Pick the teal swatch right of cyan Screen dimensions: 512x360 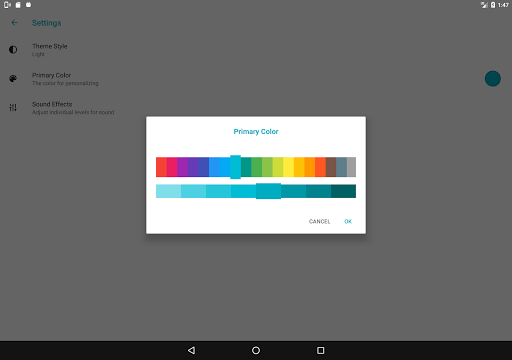tap(246, 167)
